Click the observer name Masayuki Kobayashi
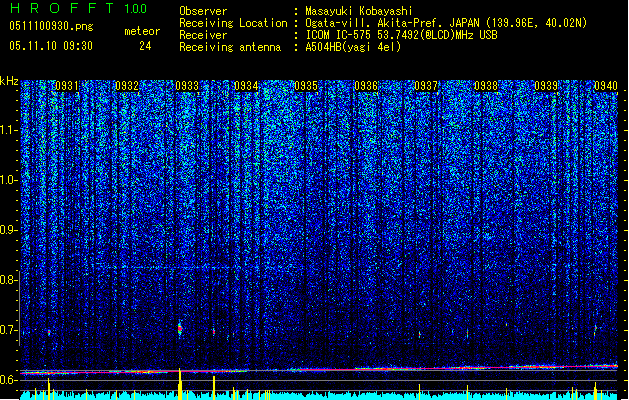Screen dimensions: 629x400 tap(359, 11)
